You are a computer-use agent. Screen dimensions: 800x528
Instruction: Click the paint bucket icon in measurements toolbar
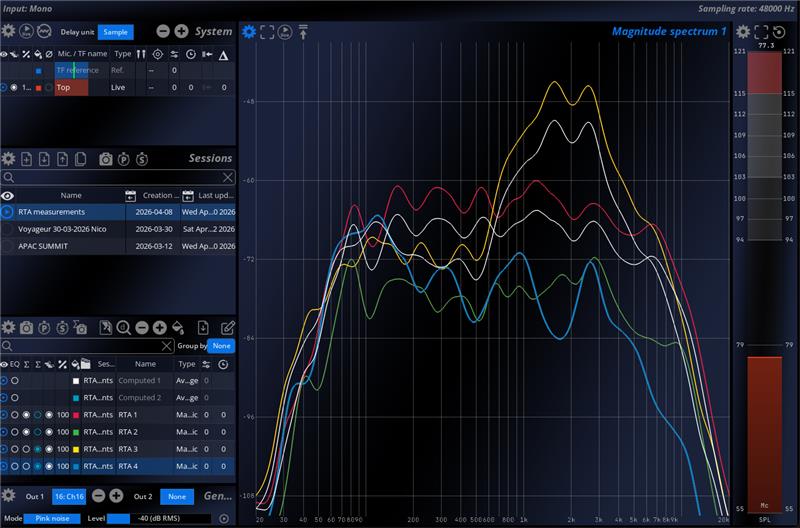pos(177,327)
